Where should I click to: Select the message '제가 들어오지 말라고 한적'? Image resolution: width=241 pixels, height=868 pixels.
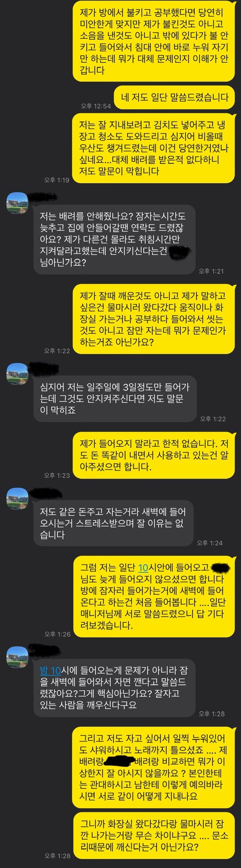154,455
